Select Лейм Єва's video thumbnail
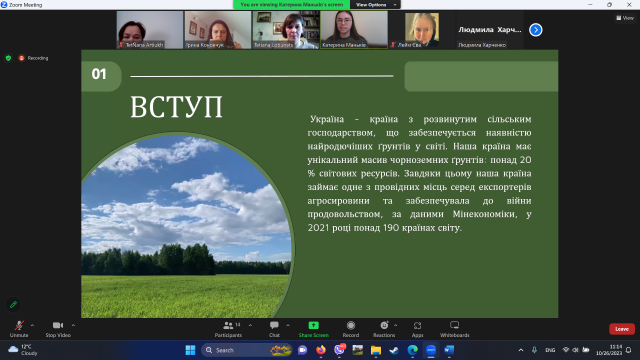The width and height of the screenshot is (640, 360). 422,30
